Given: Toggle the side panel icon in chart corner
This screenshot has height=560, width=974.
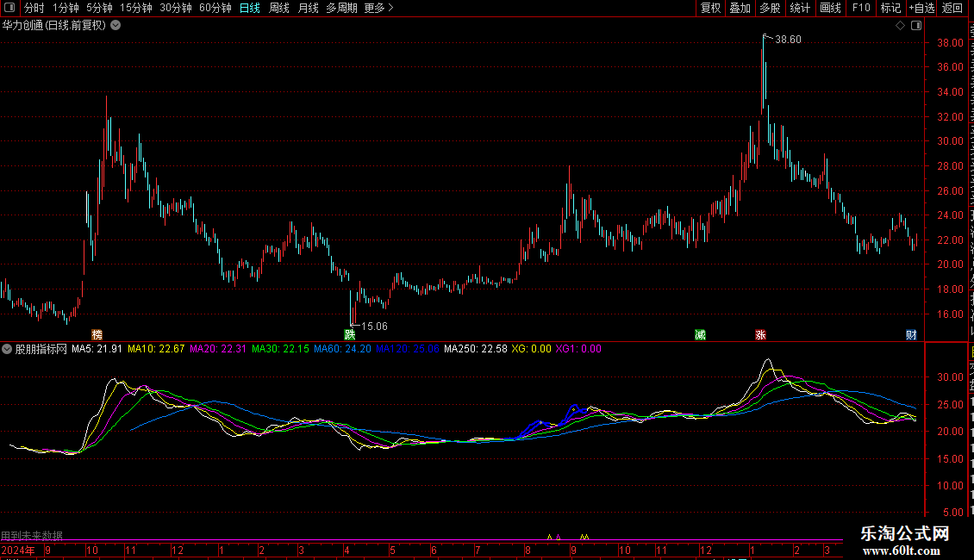Looking at the screenshot, I should click(916, 26).
